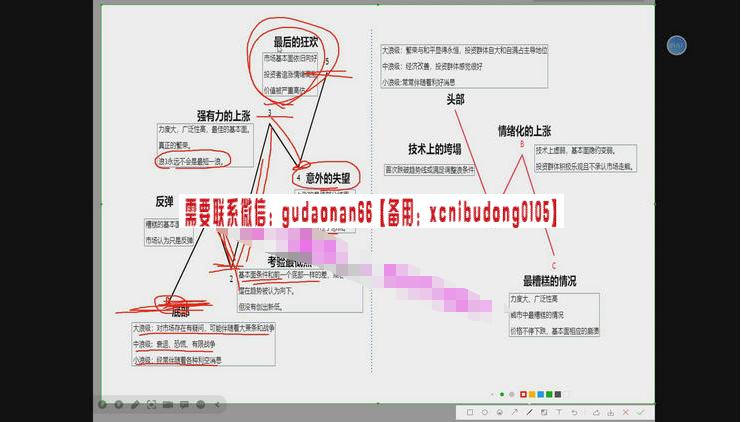This screenshot has height=422, width=743.
Task: Select the arrow annotation tool
Action: [x=515, y=412]
